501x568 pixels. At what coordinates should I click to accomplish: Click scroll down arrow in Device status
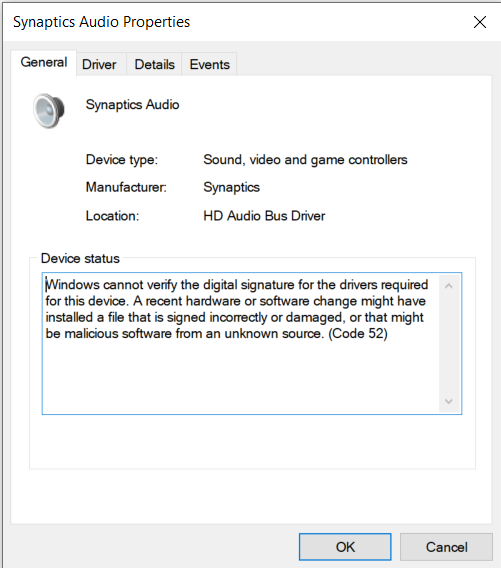[x=448, y=401]
